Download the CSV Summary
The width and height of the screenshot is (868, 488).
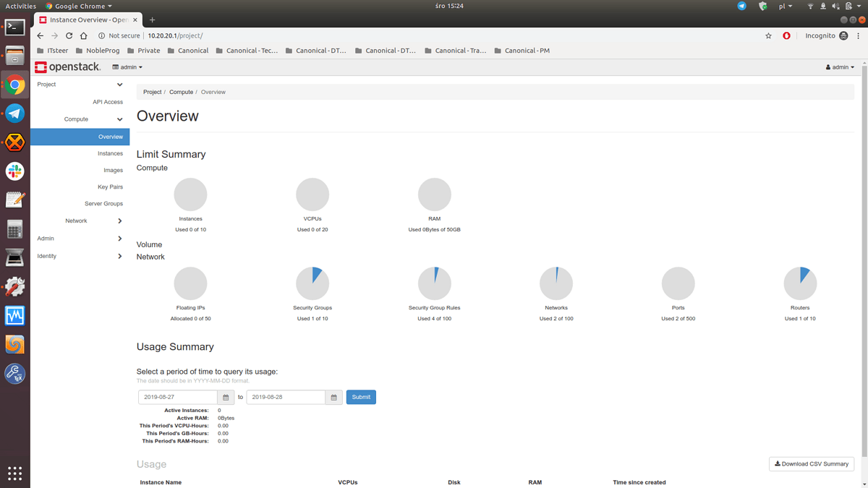(811, 463)
